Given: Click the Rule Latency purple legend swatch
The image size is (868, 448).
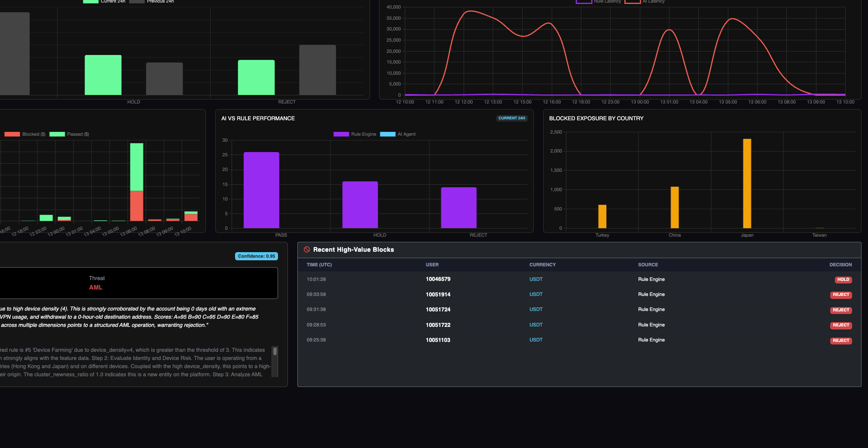Looking at the screenshot, I should click(x=584, y=1).
